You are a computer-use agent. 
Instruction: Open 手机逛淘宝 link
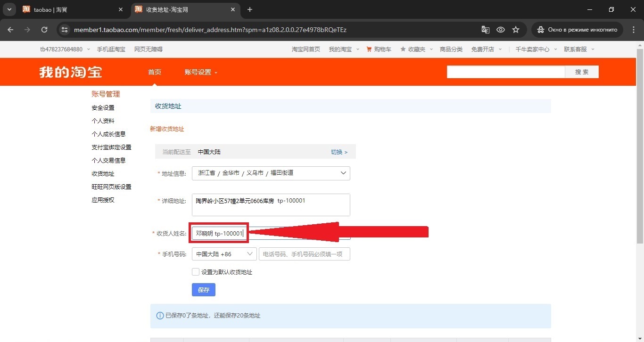111,49
